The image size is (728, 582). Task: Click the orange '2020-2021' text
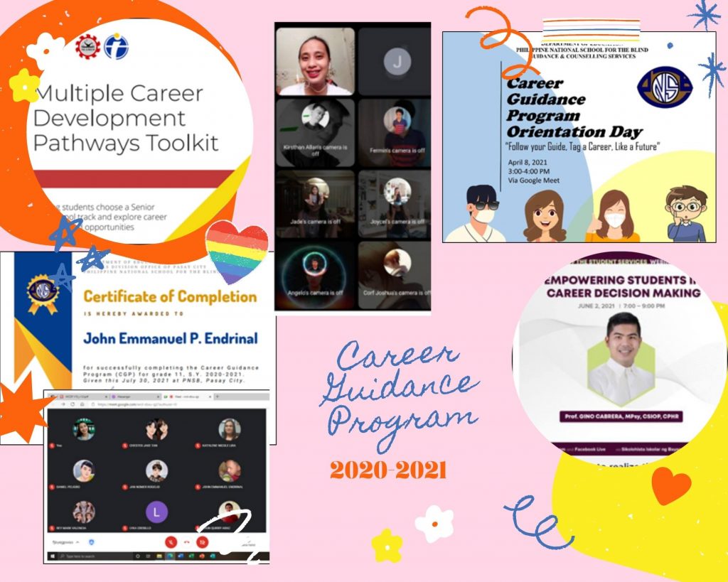pos(388,470)
